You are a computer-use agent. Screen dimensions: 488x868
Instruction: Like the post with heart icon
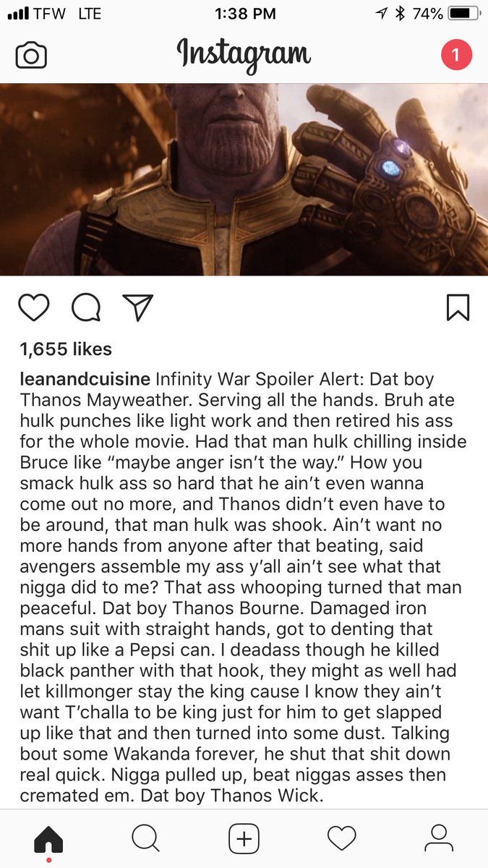point(33,307)
